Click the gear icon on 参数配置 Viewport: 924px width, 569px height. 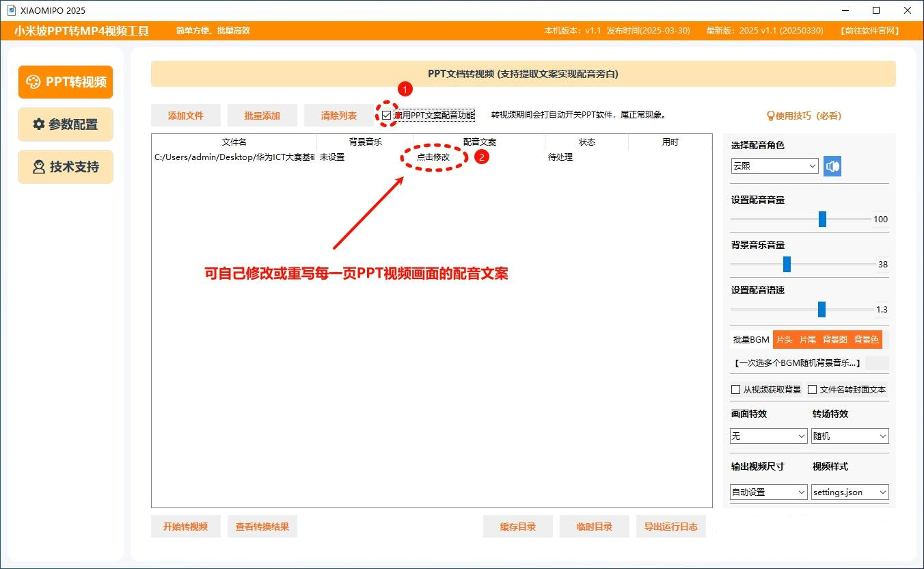pyautogui.click(x=39, y=124)
